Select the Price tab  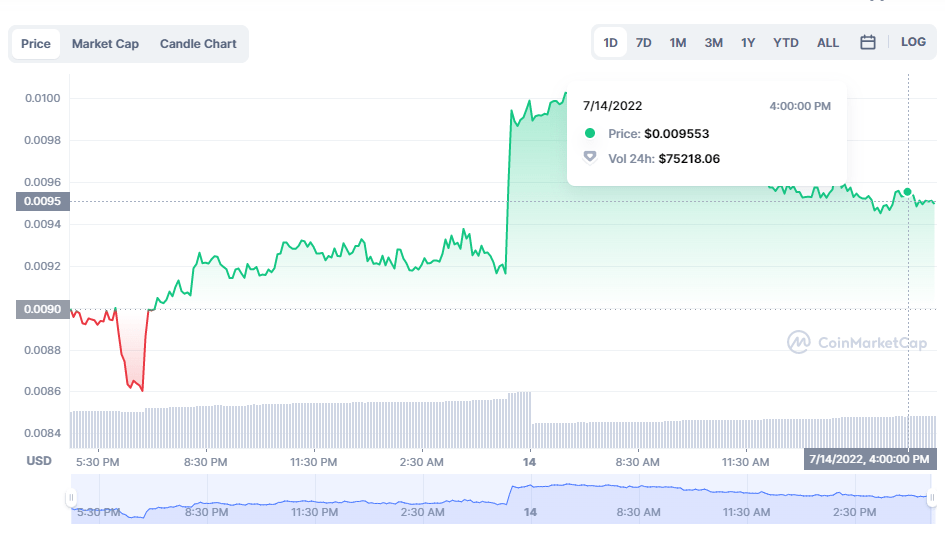(x=36, y=44)
